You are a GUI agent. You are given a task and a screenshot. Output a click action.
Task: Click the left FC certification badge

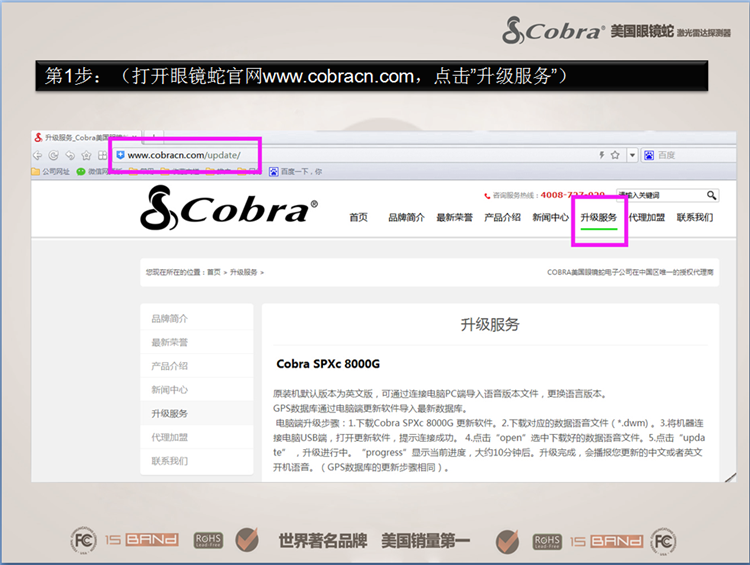click(x=83, y=541)
